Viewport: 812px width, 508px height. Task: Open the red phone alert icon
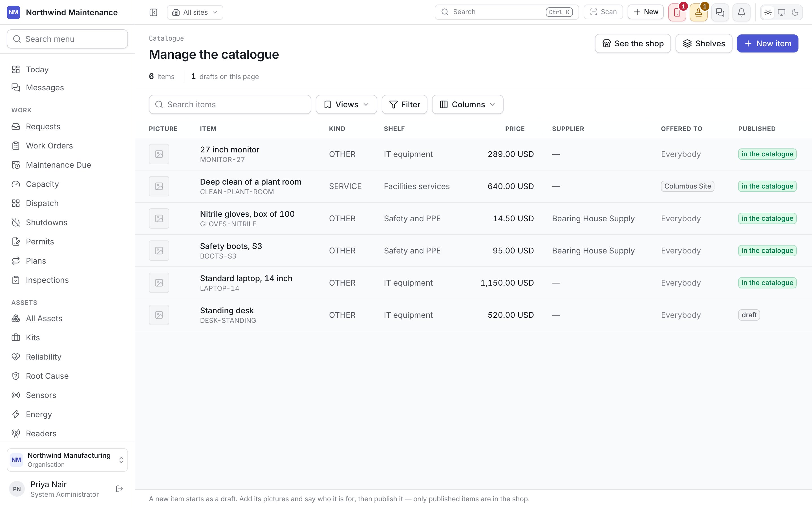point(677,12)
